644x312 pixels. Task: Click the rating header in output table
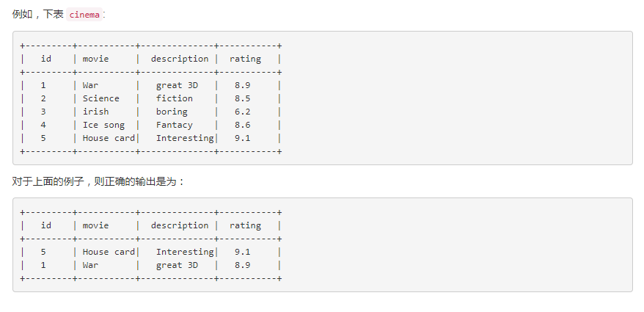coord(245,225)
